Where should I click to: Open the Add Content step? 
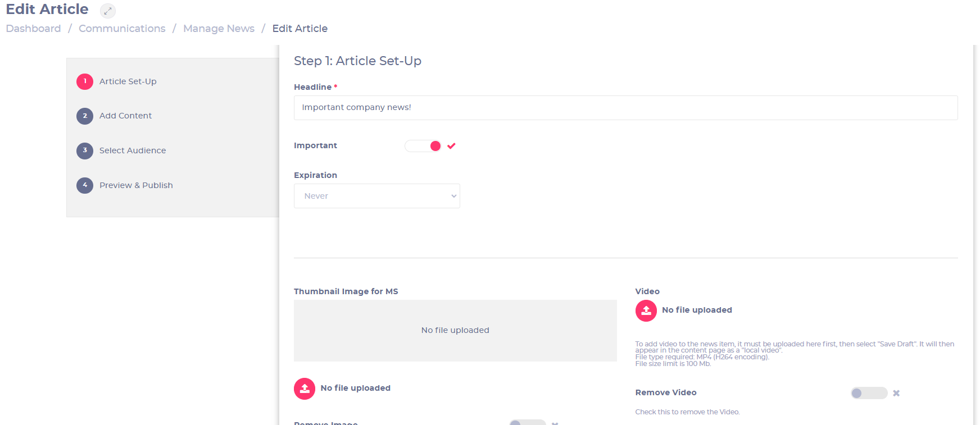click(x=125, y=116)
